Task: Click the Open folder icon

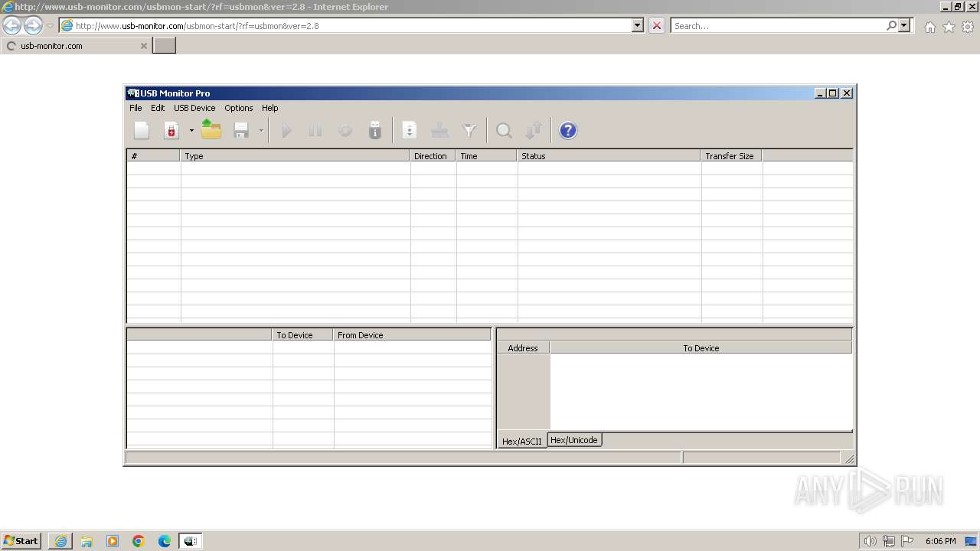Action: pyautogui.click(x=211, y=131)
